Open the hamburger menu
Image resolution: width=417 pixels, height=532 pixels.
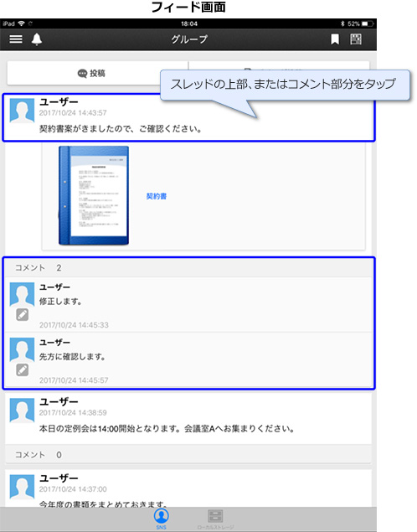point(16,39)
